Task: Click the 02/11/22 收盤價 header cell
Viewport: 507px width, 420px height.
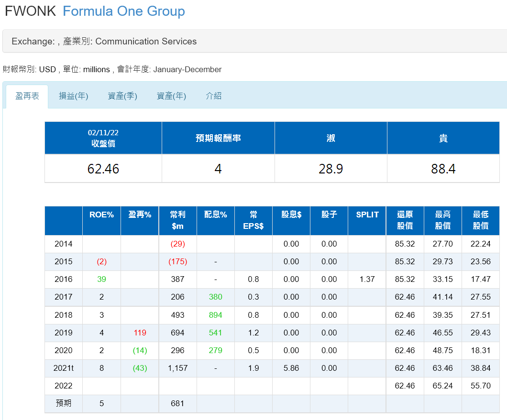Action: point(103,138)
